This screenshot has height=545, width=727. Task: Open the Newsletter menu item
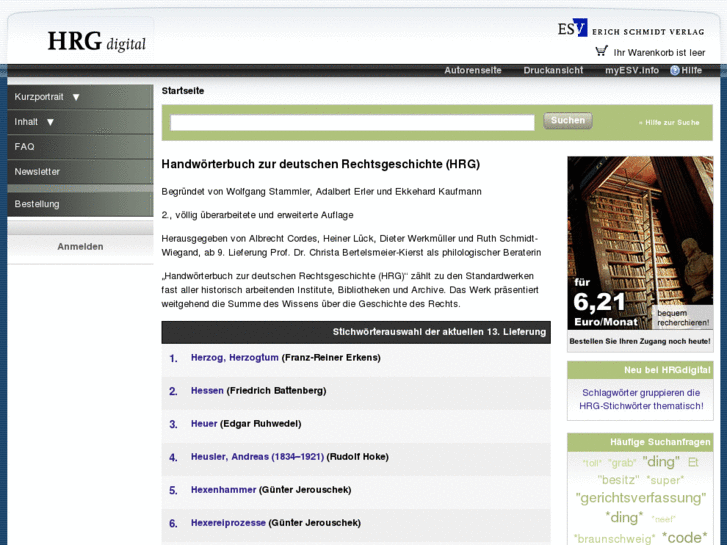[80, 172]
